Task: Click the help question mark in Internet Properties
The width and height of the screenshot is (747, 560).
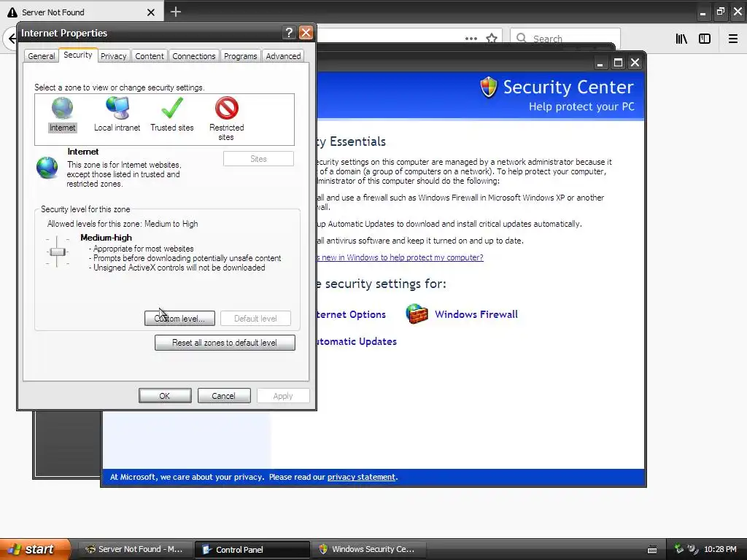Action: pyautogui.click(x=289, y=32)
